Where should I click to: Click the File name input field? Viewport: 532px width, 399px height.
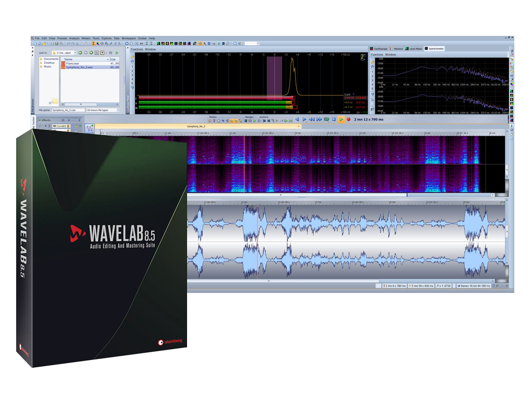[x=68, y=110]
